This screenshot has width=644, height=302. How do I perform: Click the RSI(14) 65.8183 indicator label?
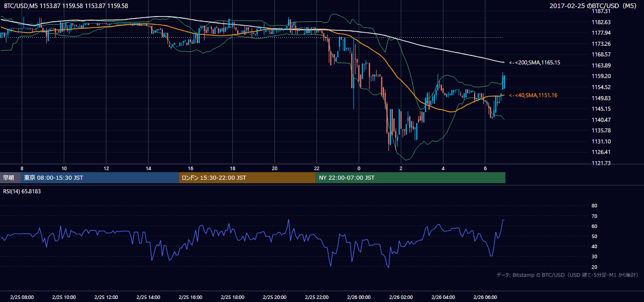(x=22, y=191)
